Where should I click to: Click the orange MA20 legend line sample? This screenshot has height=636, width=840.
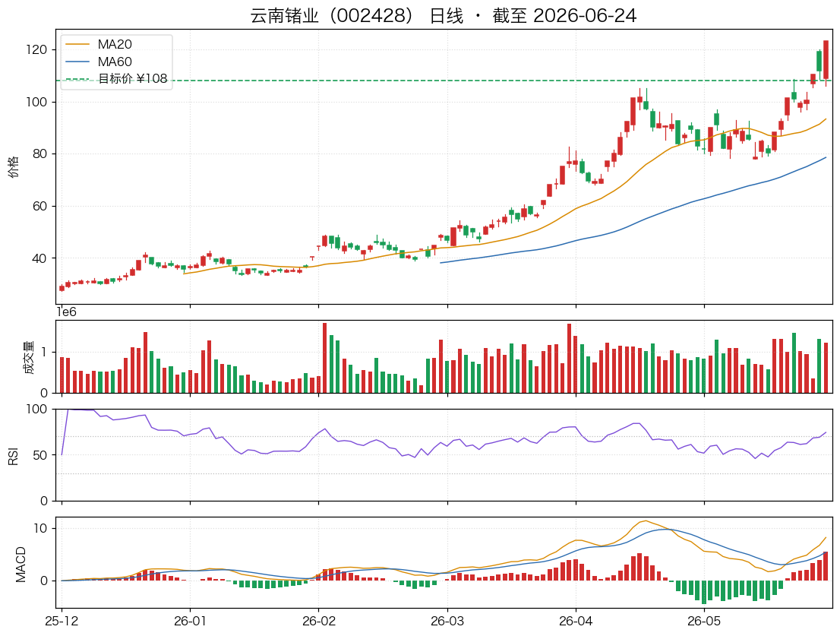(x=77, y=45)
